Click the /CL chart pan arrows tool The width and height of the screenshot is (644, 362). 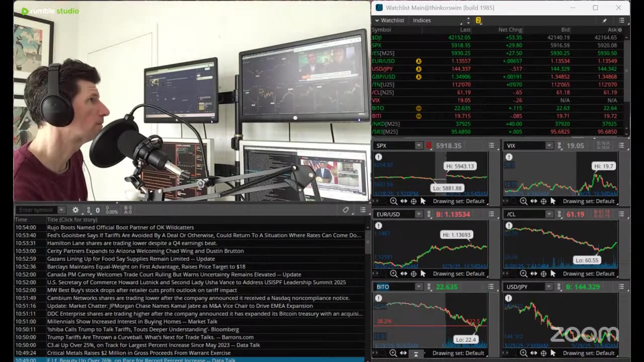click(x=534, y=274)
